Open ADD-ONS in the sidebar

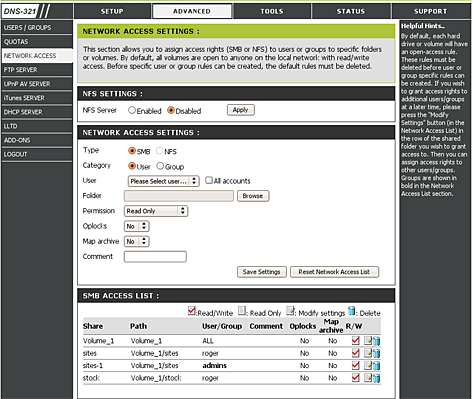click(37, 140)
